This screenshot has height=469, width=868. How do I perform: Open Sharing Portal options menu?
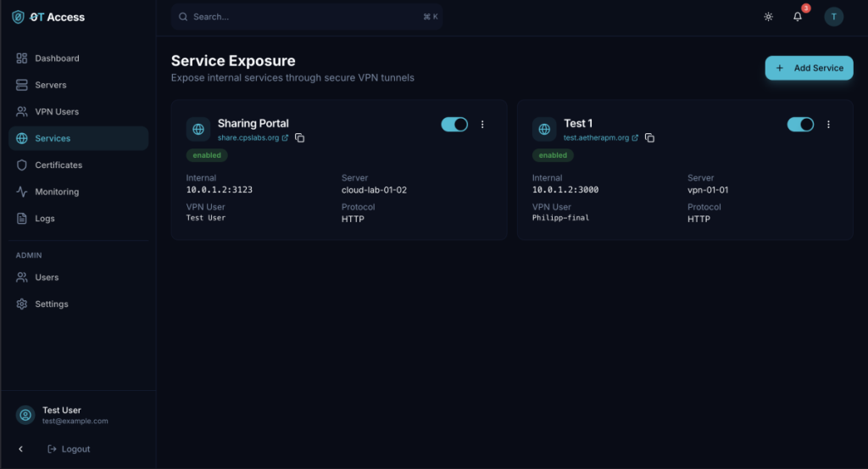point(482,125)
